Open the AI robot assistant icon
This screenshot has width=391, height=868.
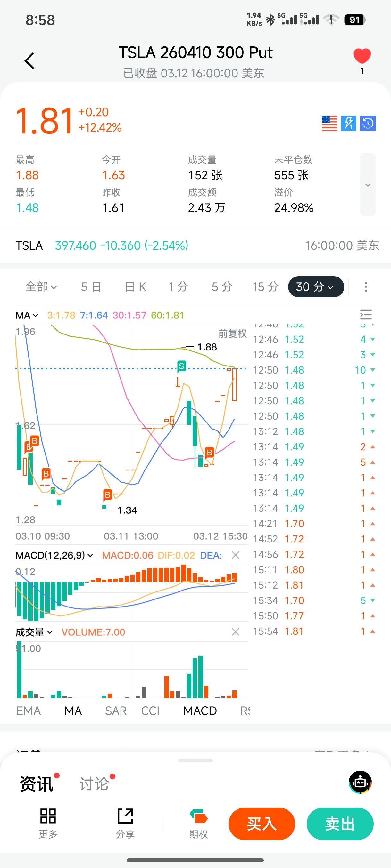point(360,782)
